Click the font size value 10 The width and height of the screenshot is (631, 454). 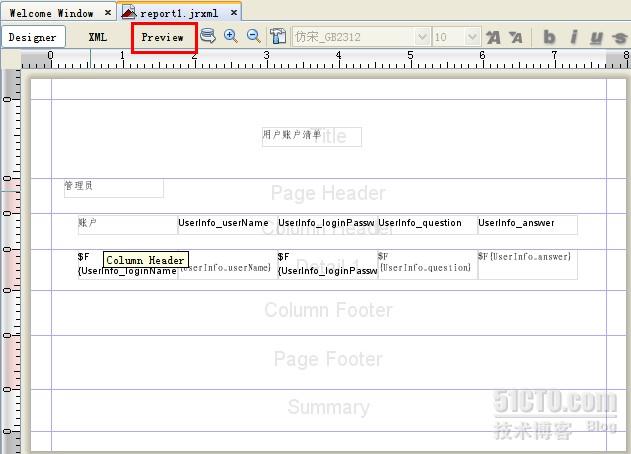pyautogui.click(x=449, y=37)
